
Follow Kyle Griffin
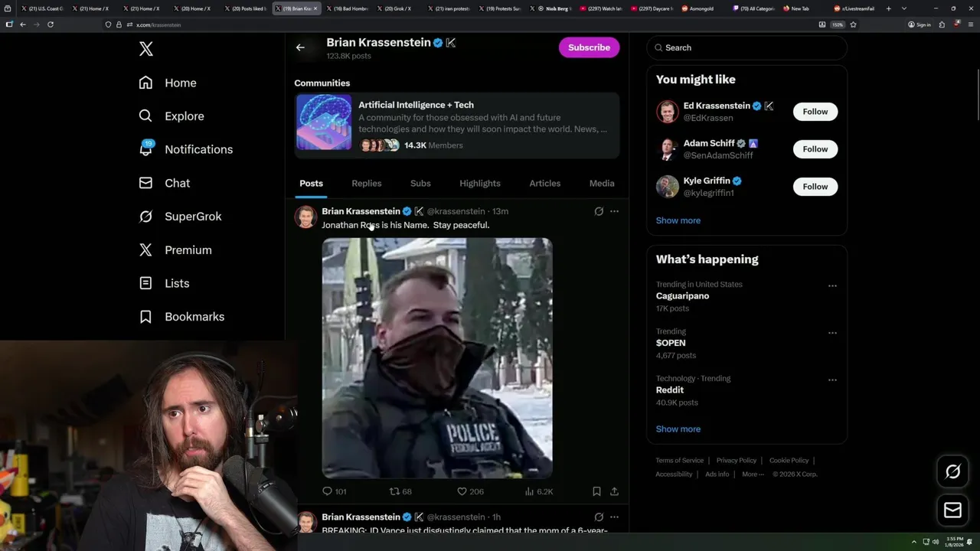[815, 187]
